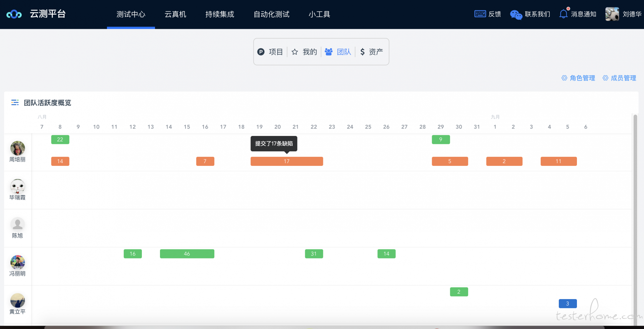Select the 团队 view tab
Viewport: 644px width, 329px height.
click(338, 52)
